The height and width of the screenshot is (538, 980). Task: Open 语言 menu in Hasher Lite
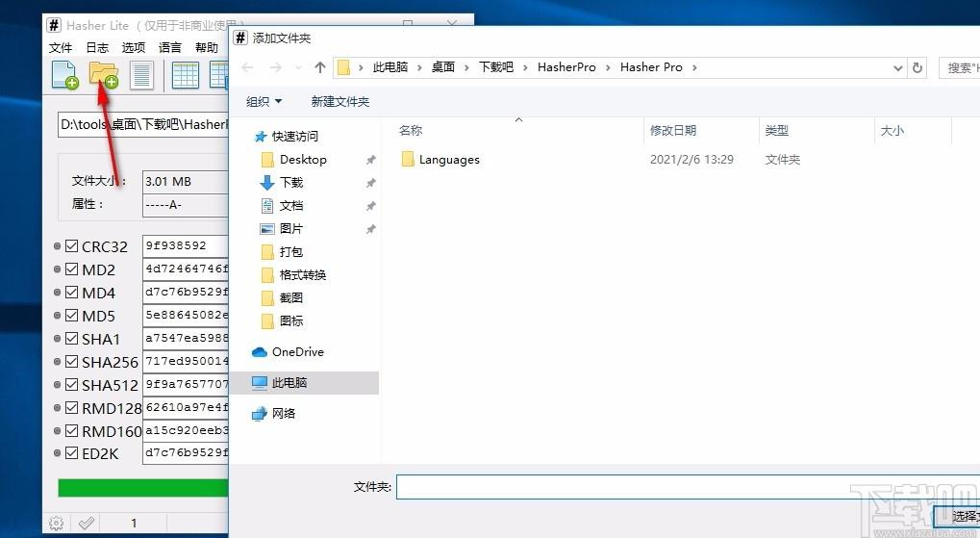(x=169, y=47)
